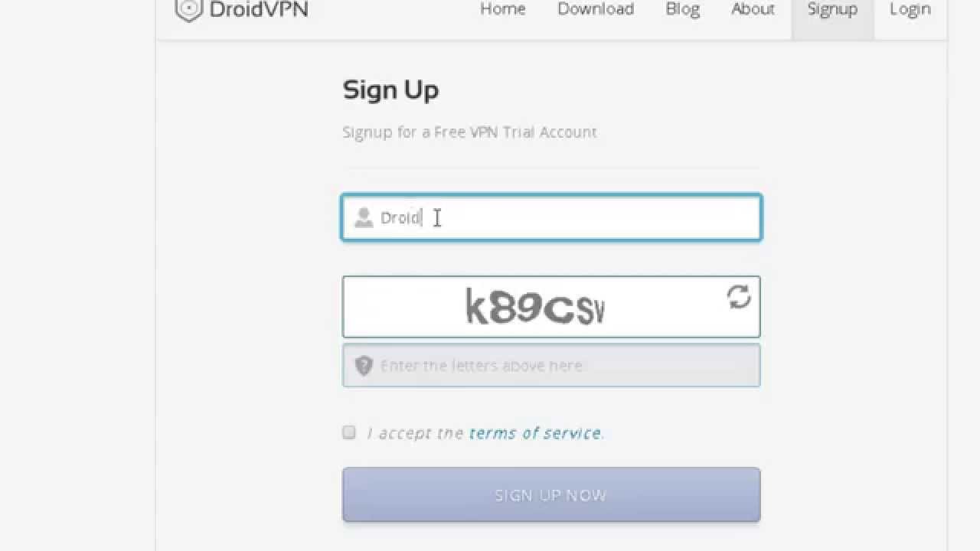Screen dimensions: 980x551
Task: Click the Free VPN Trial Account subtitle
Action: point(469,132)
